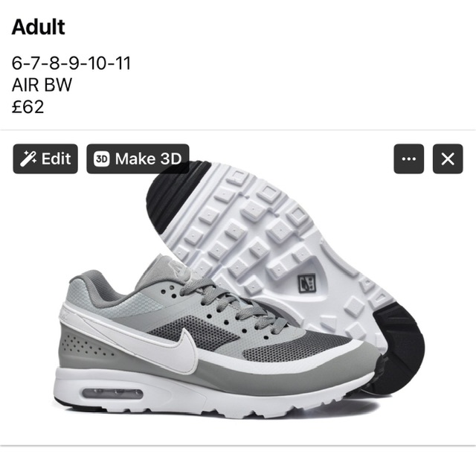Click the AIR BW description line
The height and width of the screenshot is (457, 476).
click(42, 85)
